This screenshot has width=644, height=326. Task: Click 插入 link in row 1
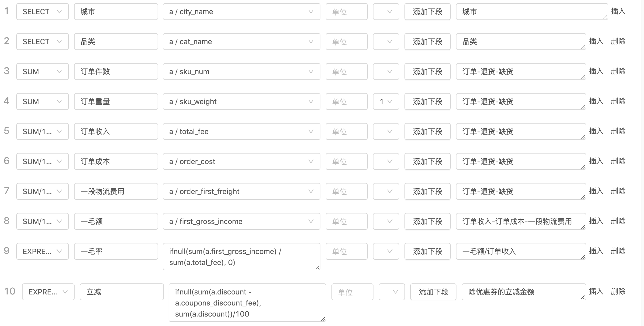click(x=618, y=11)
